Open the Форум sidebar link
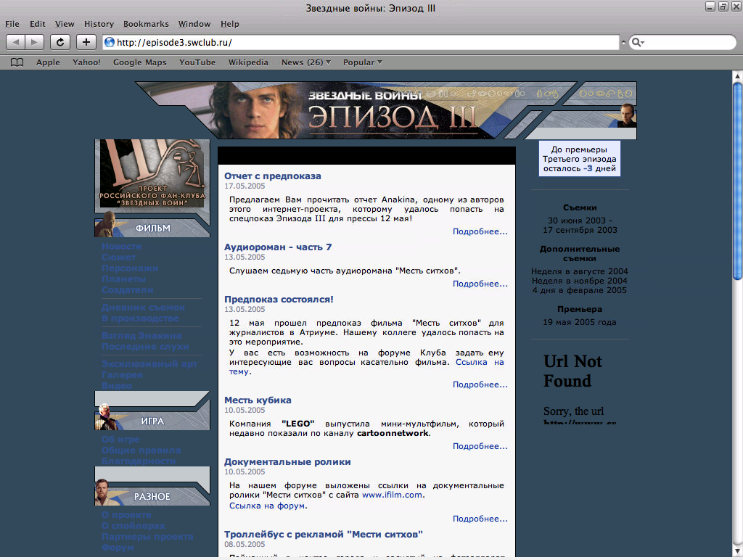743x560 pixels. coord(118,547)
